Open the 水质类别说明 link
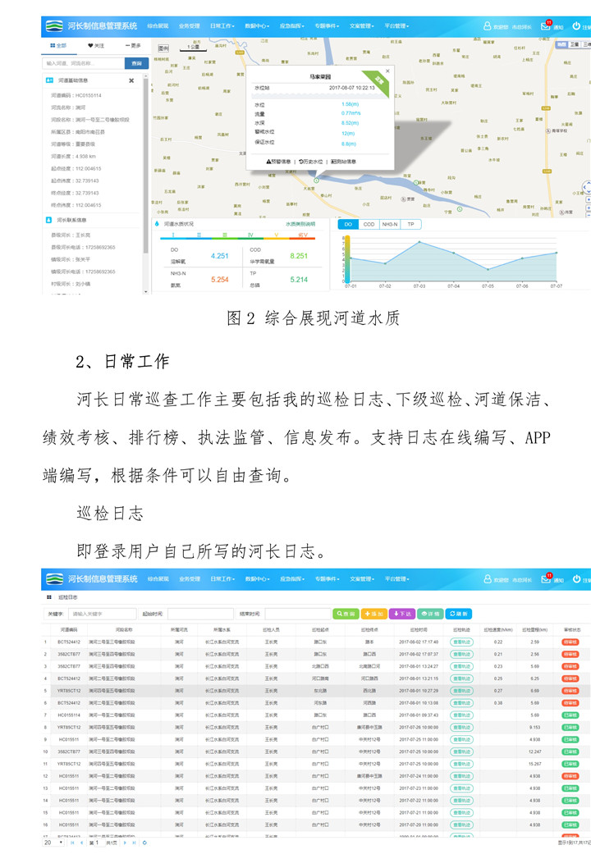Viewport: 591px width, 868px height. tap(300, 224)
